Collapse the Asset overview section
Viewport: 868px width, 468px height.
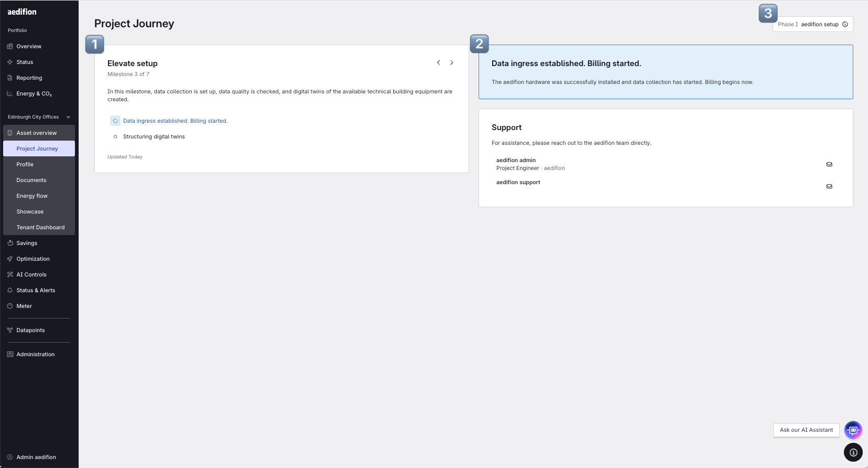point(37,133)
